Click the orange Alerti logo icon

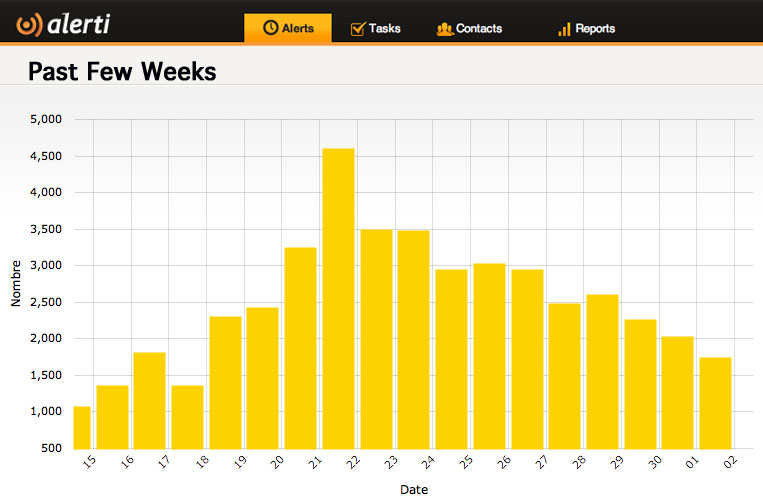(29, 24)
